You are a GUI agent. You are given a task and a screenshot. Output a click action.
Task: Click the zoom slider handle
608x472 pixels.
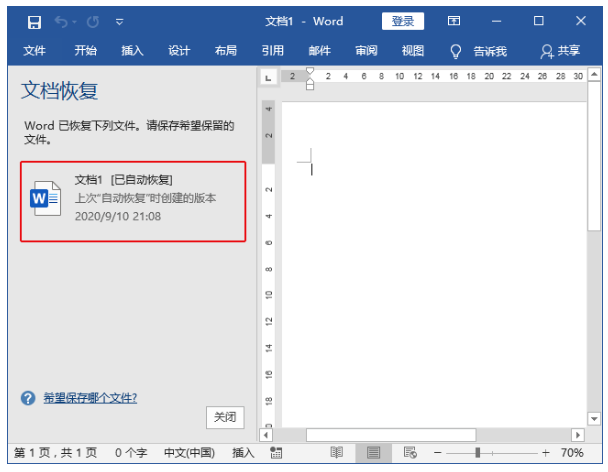tap(478, 453)
